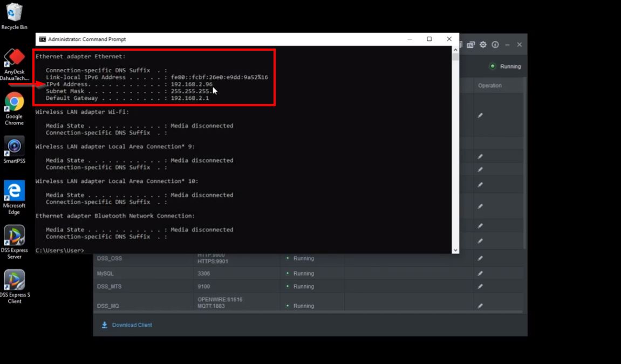This screenshot has height=364, width=621.
Task: Edit the DSS_MQ service with pencil icon
Action: (x=480, y=306)
